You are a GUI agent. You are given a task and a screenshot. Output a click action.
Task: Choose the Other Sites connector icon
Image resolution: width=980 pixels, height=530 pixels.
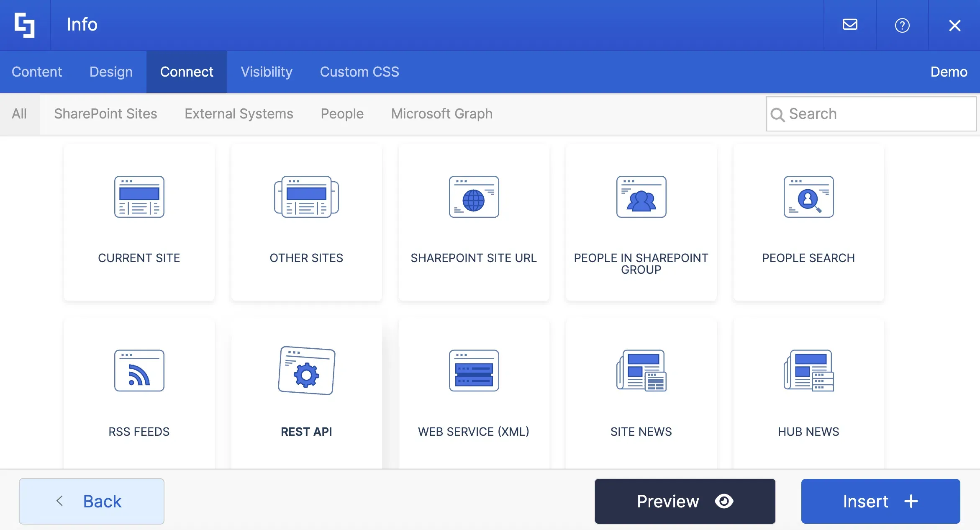[x=306, y=197]
